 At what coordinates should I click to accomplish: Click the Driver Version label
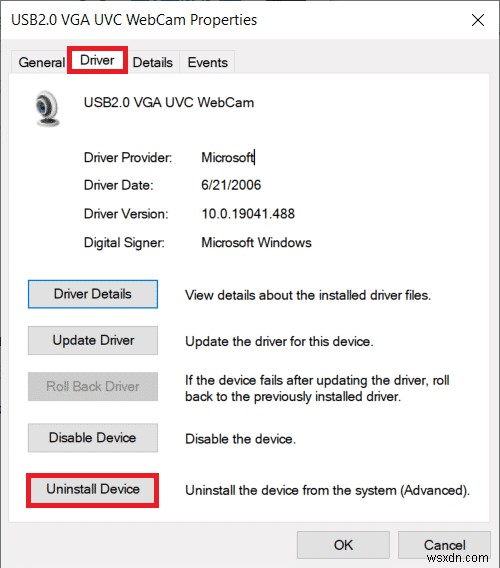126,214
